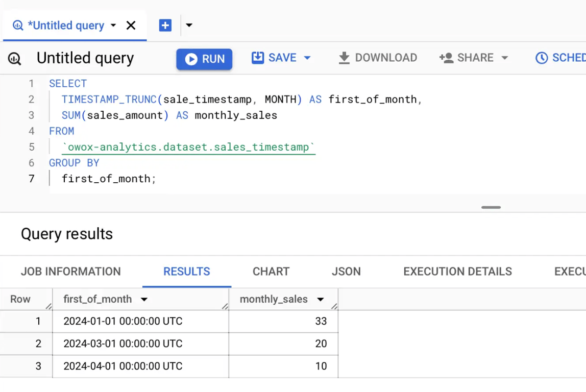Open monthly_sales column dropdown menu

[320, 299]
